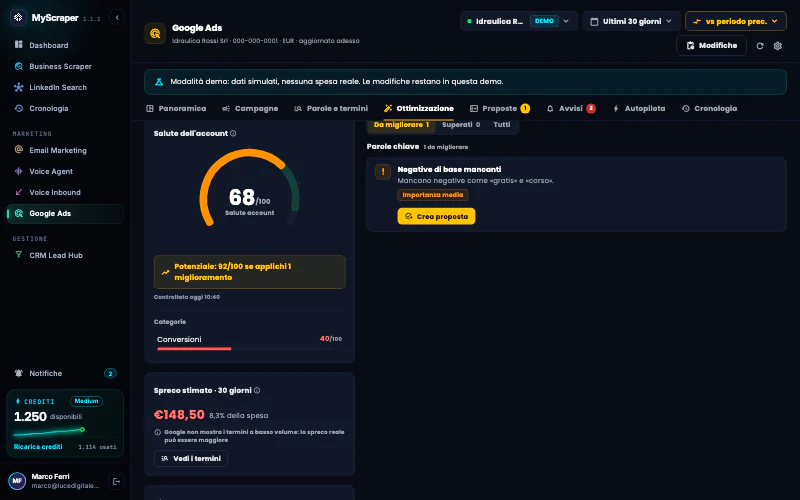Image resolution: width=800 pixels, height=500 pixels.
Task: Click the 1.250 disponibili credits value
Action: [48, 416]
